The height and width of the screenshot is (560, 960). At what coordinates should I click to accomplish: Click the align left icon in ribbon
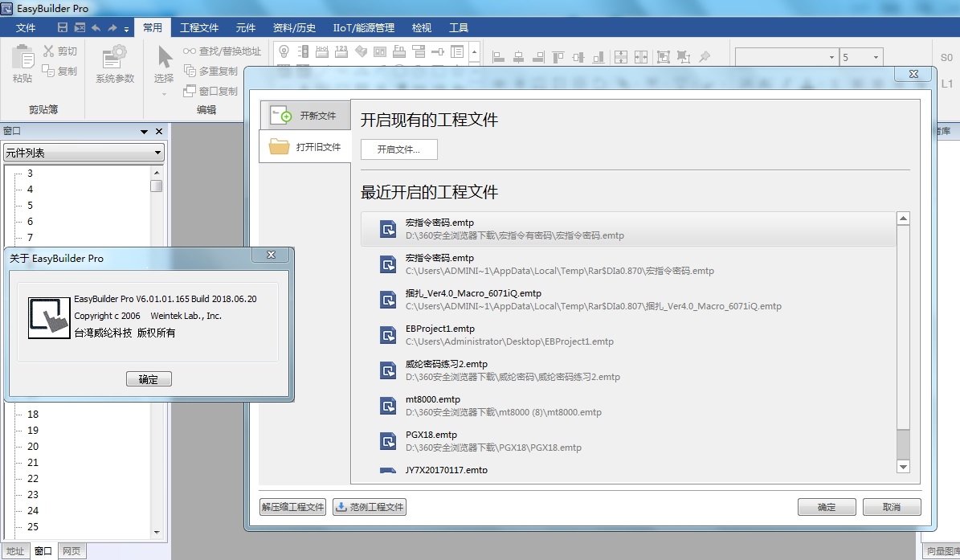pyautogui.click(x=498, y=57)
